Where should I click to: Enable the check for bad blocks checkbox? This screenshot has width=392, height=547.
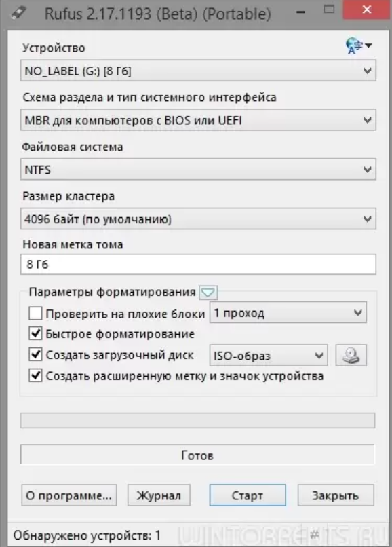coord(35,314)
